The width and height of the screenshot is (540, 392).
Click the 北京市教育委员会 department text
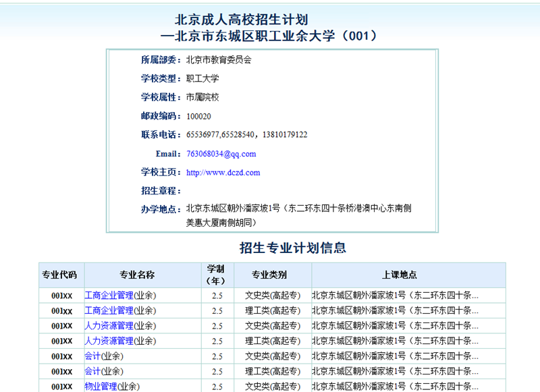click(218, 59)
